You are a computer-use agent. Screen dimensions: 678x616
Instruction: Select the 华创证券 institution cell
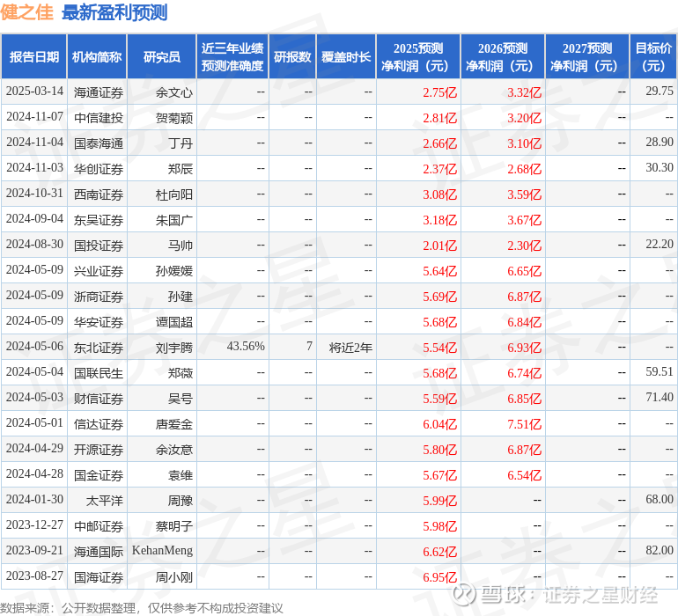pyautogui.click(x=99, y=169)
